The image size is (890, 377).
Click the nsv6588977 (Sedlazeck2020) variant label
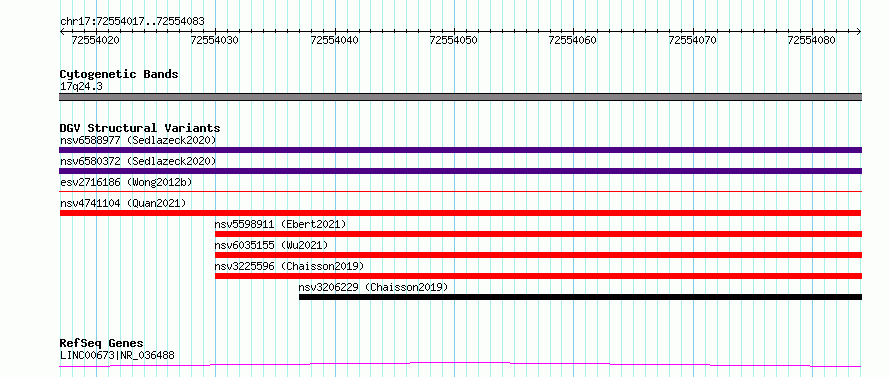click(x=138, y=140)
